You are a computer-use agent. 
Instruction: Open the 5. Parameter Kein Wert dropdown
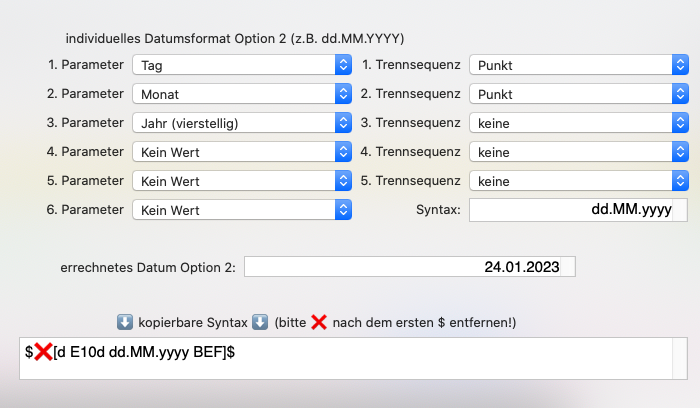click(242, 181)
